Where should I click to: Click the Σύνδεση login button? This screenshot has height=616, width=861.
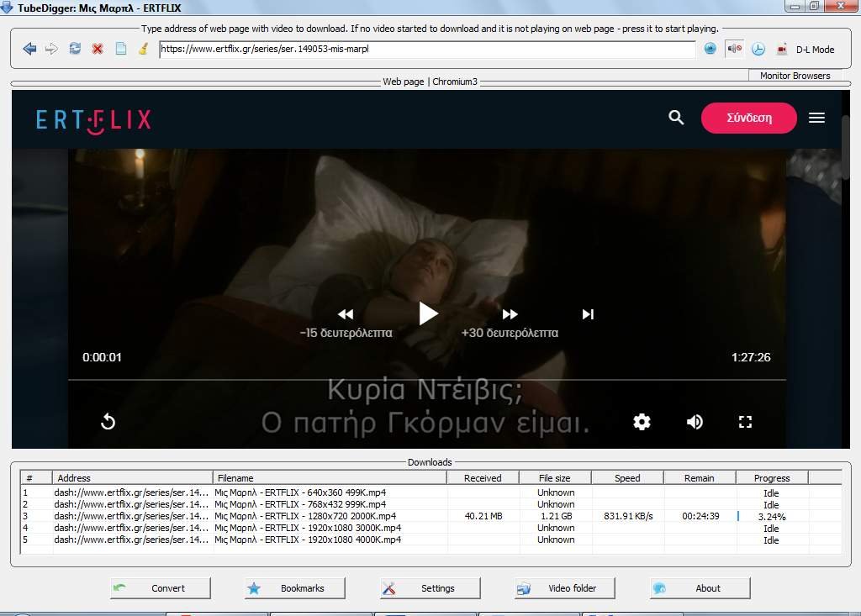[749, 118]
